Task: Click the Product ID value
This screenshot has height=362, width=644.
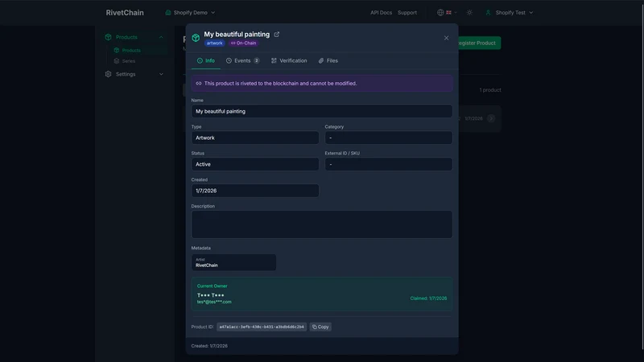Action: click(262, 327)
